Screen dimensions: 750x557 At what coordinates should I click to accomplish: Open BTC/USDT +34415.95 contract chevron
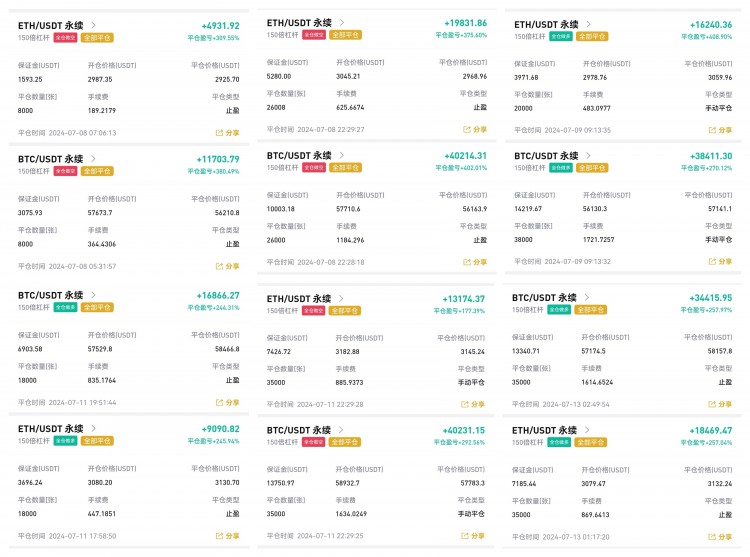[x=587, y=297]
